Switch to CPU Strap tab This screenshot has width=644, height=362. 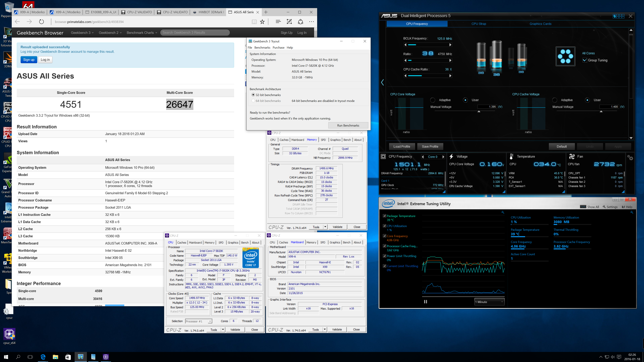click(x=479, y=24)
